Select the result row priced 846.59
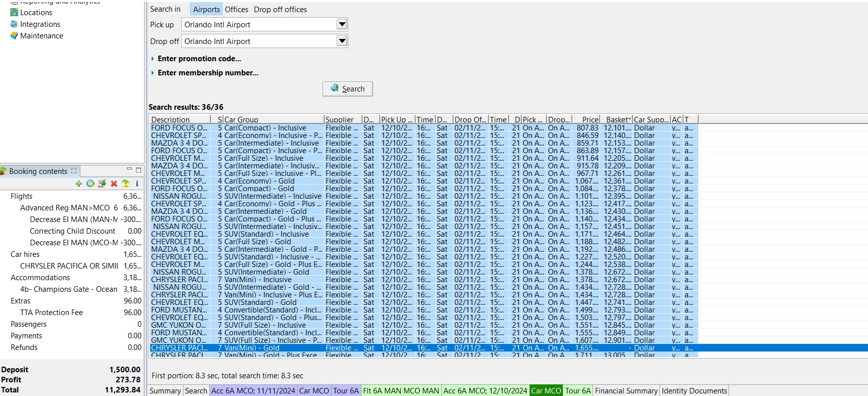 tap(424, 136)
